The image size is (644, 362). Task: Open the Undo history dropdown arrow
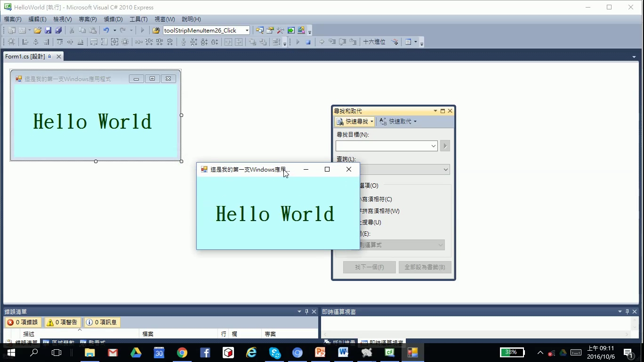click(114, 30)
